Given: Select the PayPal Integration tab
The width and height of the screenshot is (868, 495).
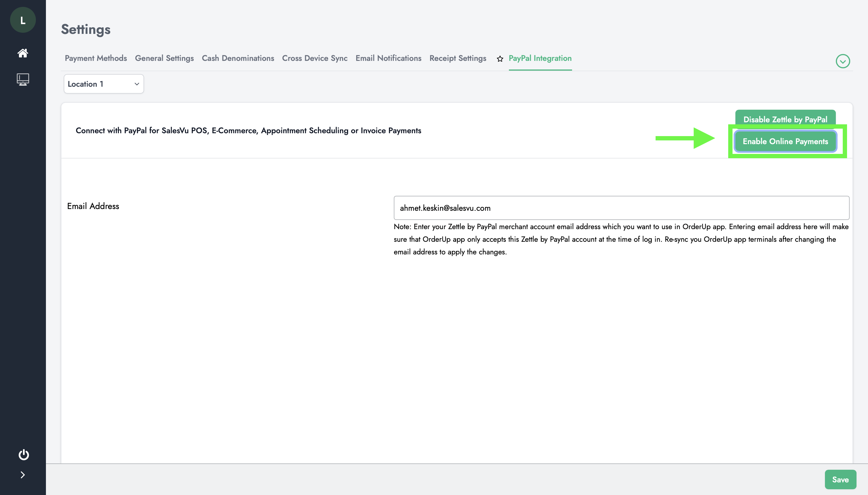Looking at the screenshot, I should [540, 58].
